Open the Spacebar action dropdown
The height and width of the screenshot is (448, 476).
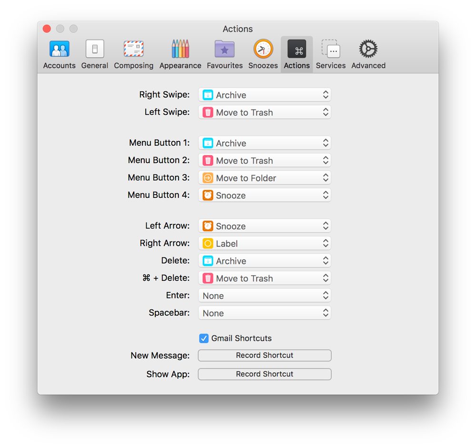[264, 313]
